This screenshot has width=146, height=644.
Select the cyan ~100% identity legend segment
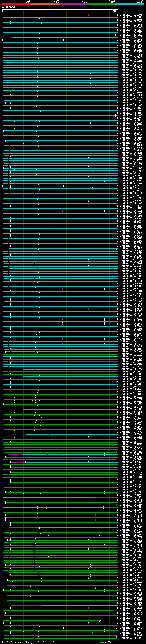(x=129, y=4)
